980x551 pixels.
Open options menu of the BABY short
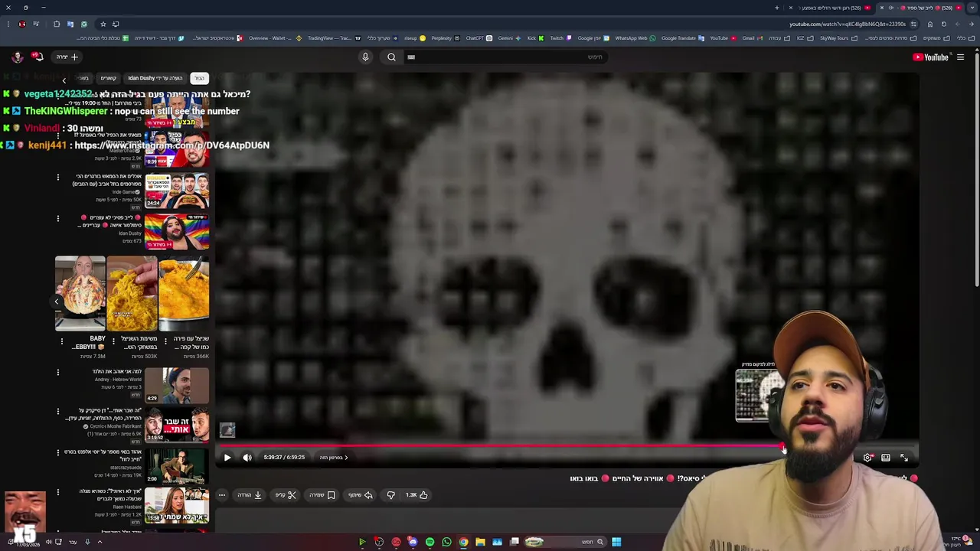click(62, 341)
